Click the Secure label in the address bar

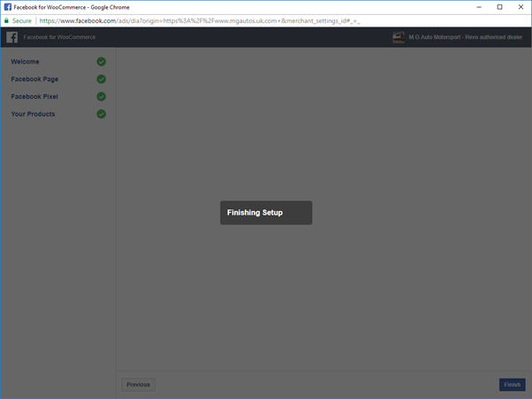22,21
